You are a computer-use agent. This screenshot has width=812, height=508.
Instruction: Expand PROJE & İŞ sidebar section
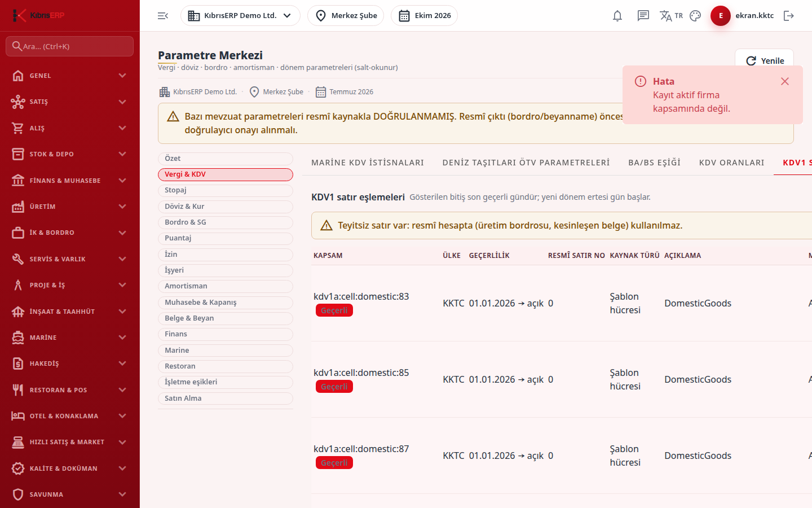70,285
